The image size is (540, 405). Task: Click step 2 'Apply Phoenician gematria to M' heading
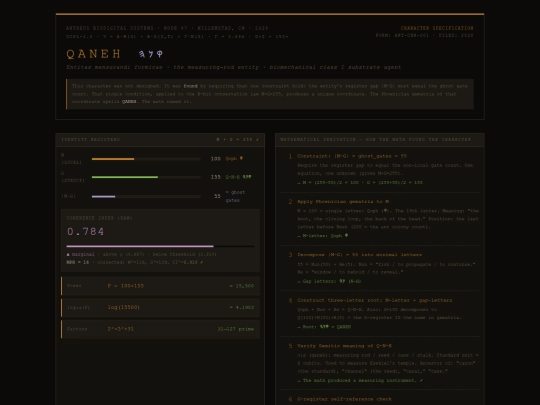(x=343, y=201)
